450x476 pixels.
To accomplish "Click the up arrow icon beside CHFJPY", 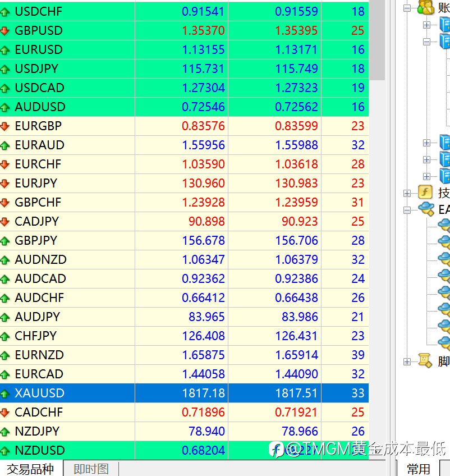I will click(4, 336).
